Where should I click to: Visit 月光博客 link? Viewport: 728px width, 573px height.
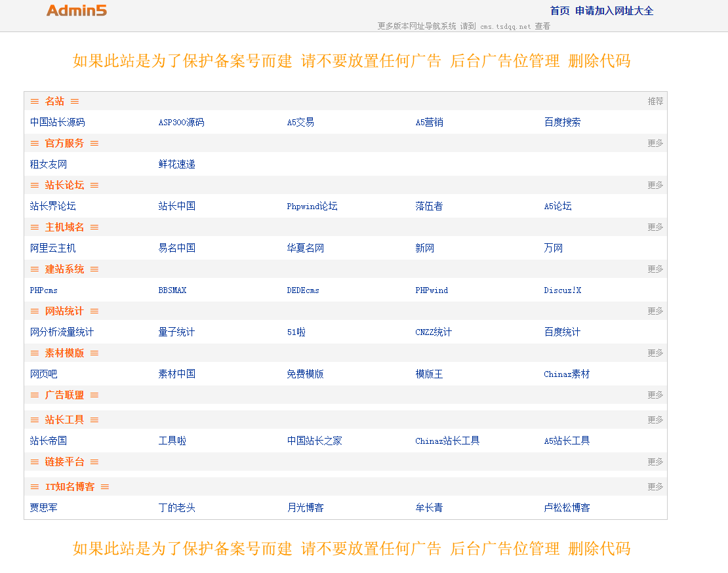tap(305, 507)
